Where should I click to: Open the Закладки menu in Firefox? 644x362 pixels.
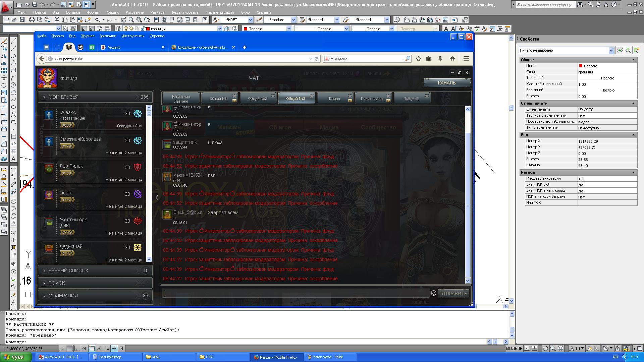pos(108,36)
